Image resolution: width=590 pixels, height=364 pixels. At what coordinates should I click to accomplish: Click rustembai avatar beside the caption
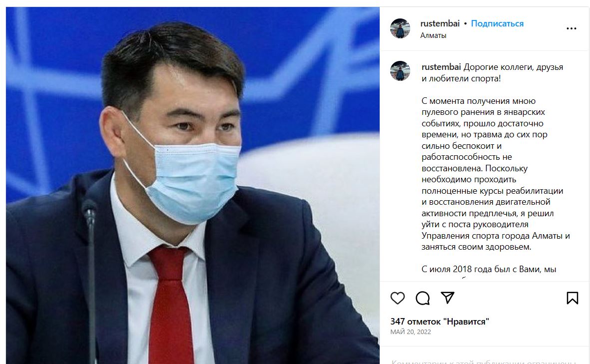pos(400,71)
